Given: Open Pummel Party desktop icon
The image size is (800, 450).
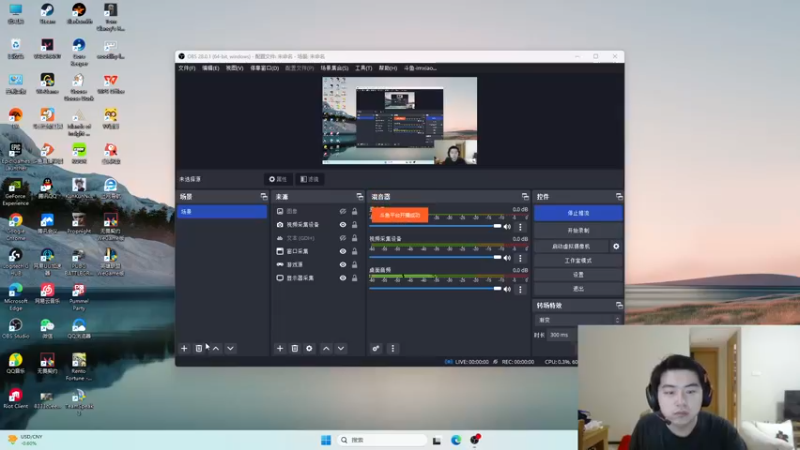Looking at the screenshot, I should tap(79, 297).
